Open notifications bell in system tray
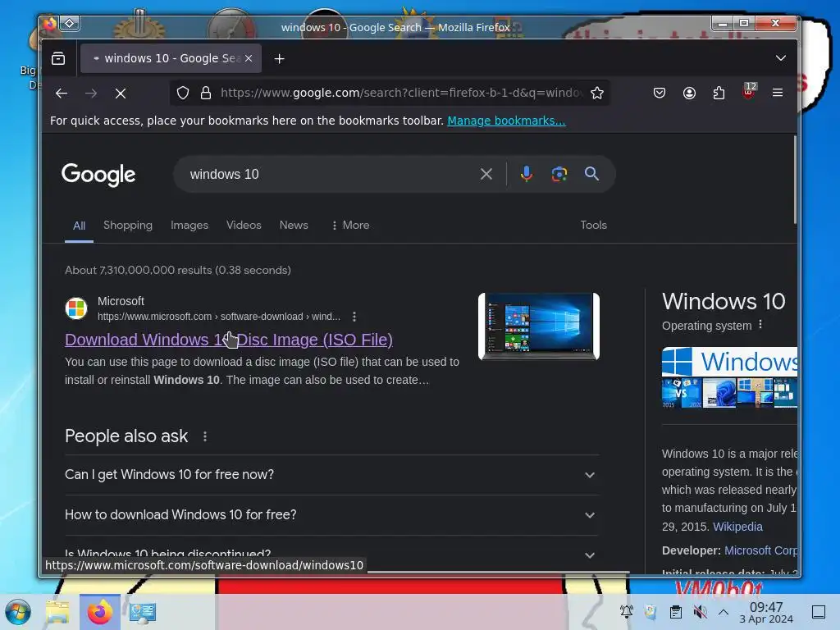840x630 pixels. 626,611
